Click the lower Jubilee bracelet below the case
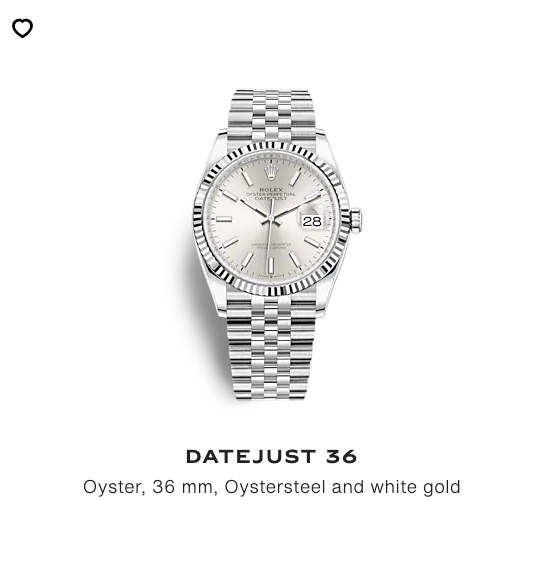 (271, 348)
